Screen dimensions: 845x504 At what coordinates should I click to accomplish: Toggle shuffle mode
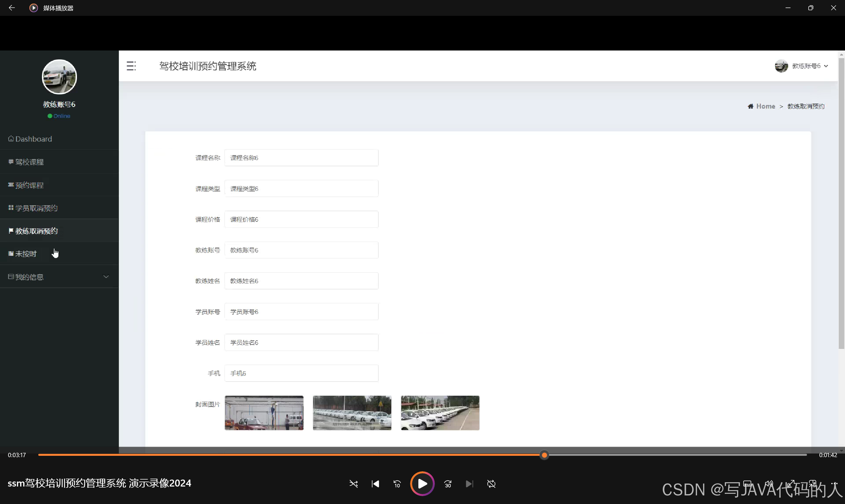(x=353, y=484)
